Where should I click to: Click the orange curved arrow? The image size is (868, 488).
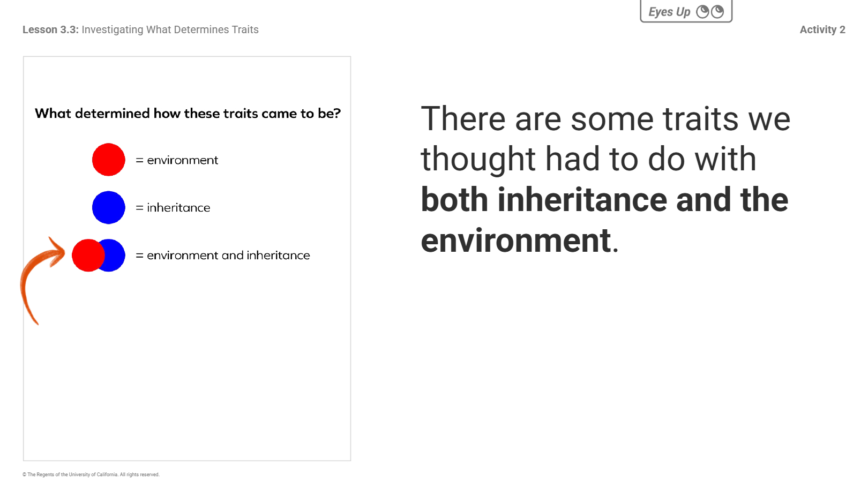coord(41,280)
